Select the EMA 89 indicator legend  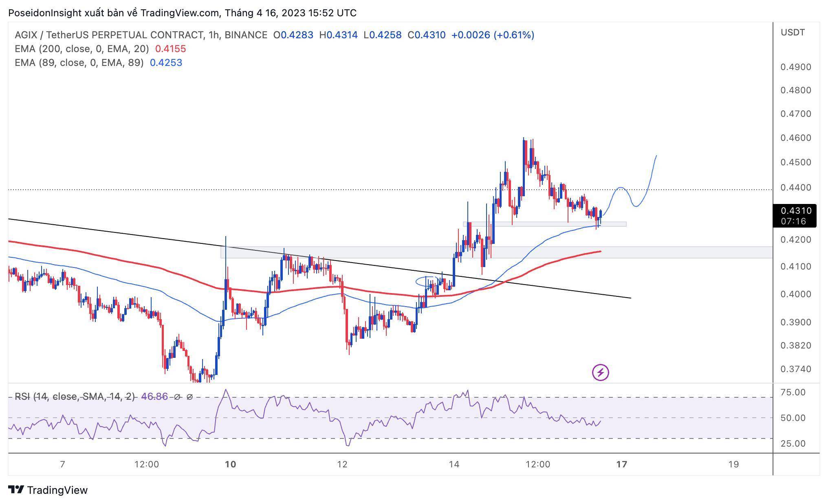point(79,63)
